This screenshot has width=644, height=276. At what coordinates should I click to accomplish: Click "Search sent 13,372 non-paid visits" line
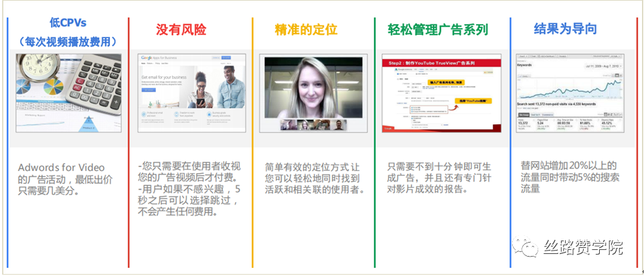(556, 104)
